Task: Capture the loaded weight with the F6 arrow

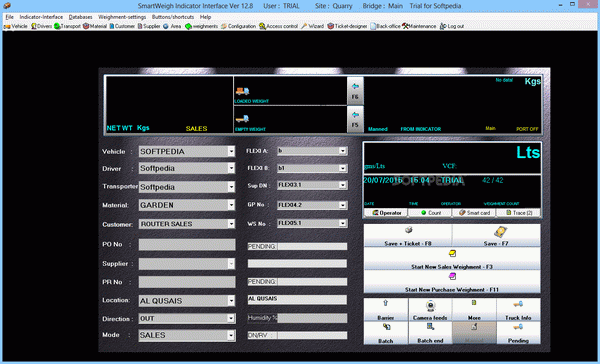Action: click(355, 90)
